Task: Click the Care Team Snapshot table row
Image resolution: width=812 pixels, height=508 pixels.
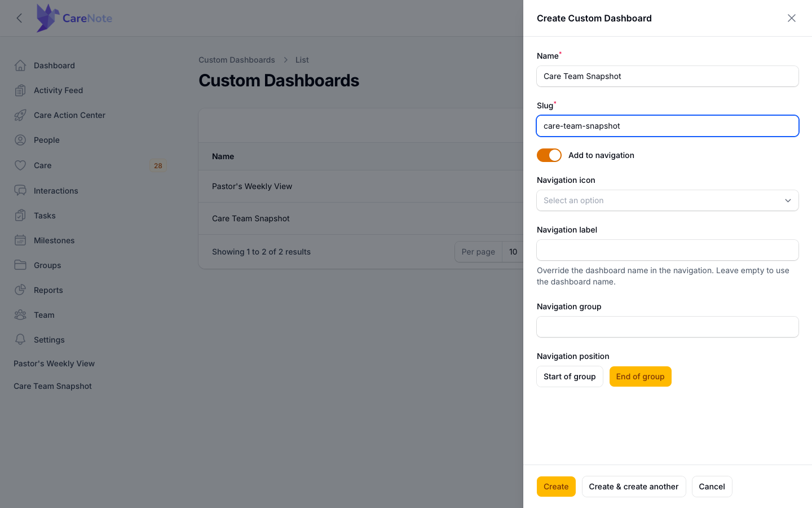Action: [x=361, y=218]
